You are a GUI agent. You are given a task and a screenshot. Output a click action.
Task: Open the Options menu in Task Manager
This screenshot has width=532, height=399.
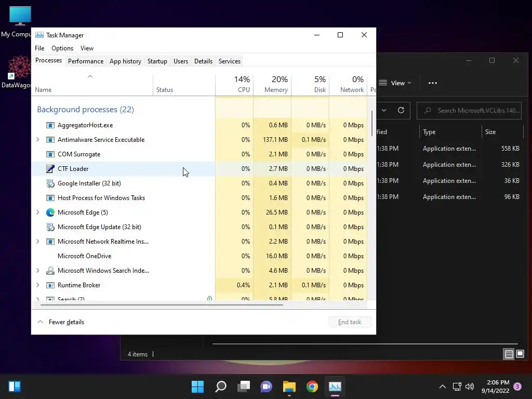click(62, 48)
